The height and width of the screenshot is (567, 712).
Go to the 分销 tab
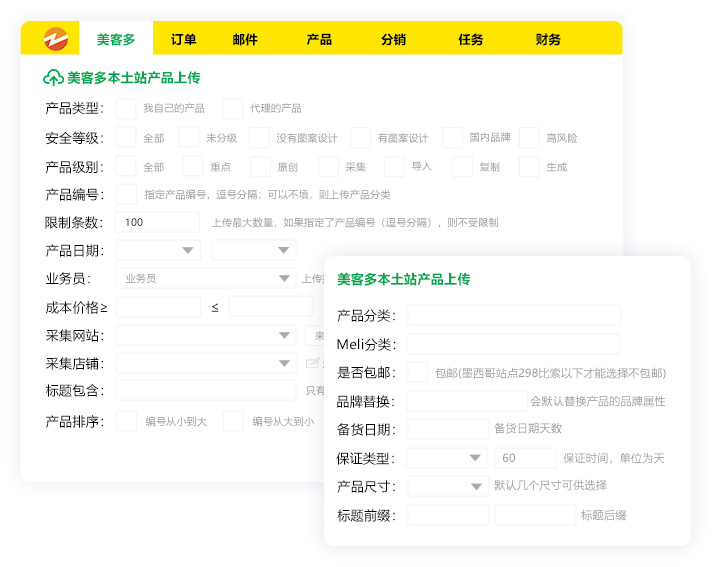click(393, 40)
